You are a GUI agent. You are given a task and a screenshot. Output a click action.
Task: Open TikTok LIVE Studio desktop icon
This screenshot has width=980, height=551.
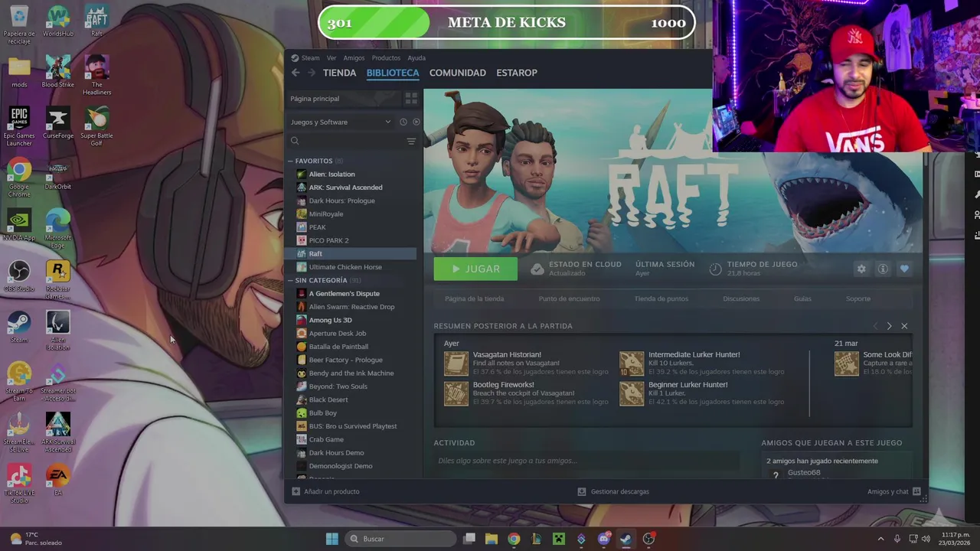pos(19,484)
